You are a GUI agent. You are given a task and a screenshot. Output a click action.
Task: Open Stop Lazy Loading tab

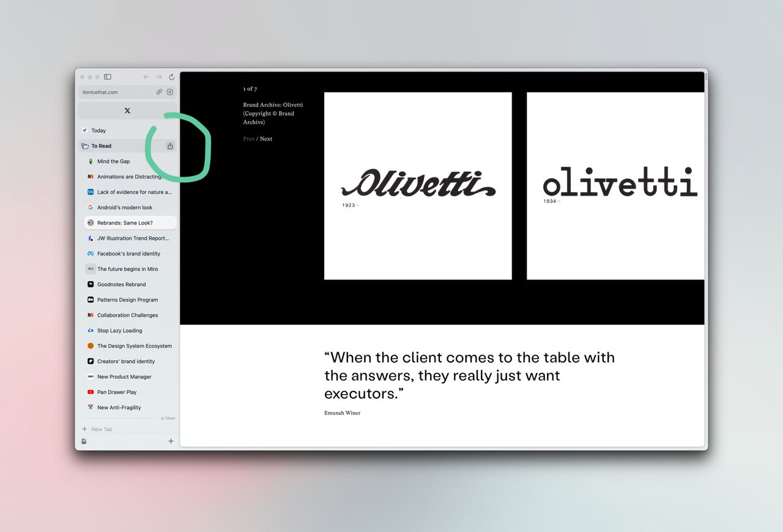coord(130,331)
